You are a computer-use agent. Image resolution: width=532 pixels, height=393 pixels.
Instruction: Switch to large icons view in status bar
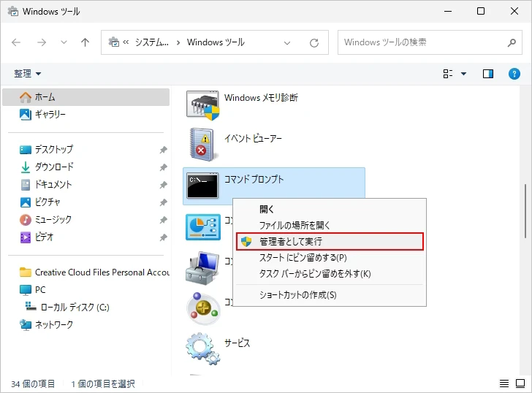(520, 384)
